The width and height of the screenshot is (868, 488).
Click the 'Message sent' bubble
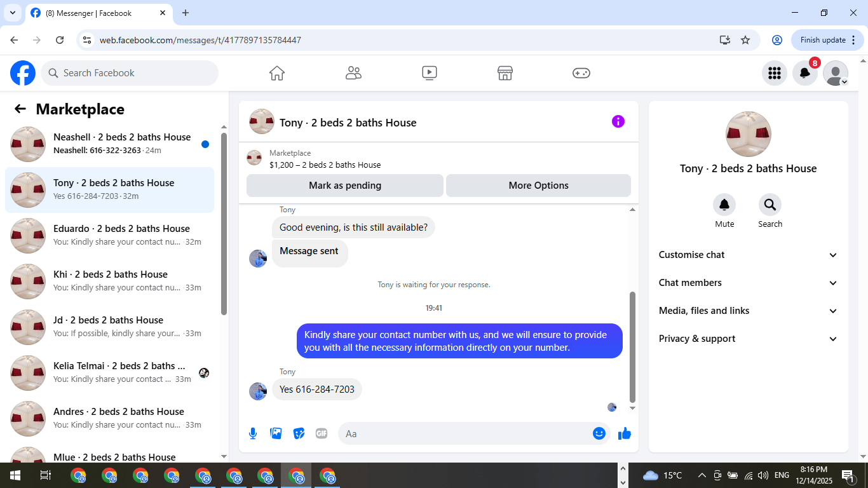[x=309, y=253]
